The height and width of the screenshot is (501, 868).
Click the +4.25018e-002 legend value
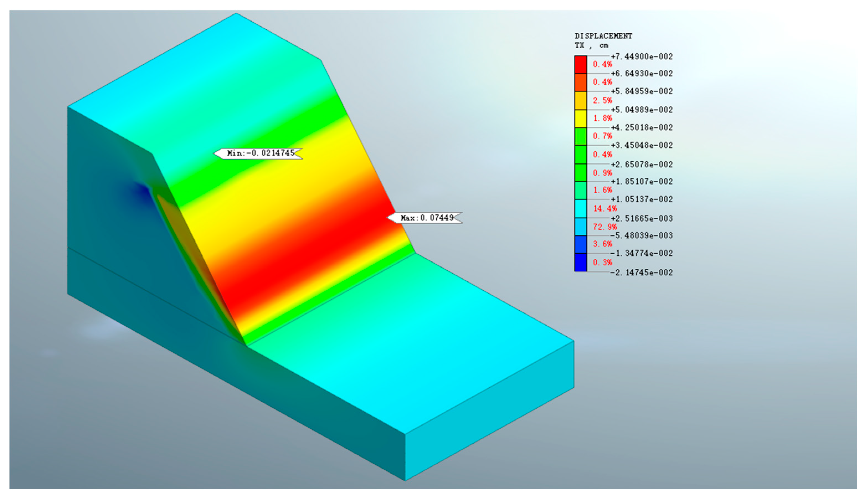click(642, 128)
